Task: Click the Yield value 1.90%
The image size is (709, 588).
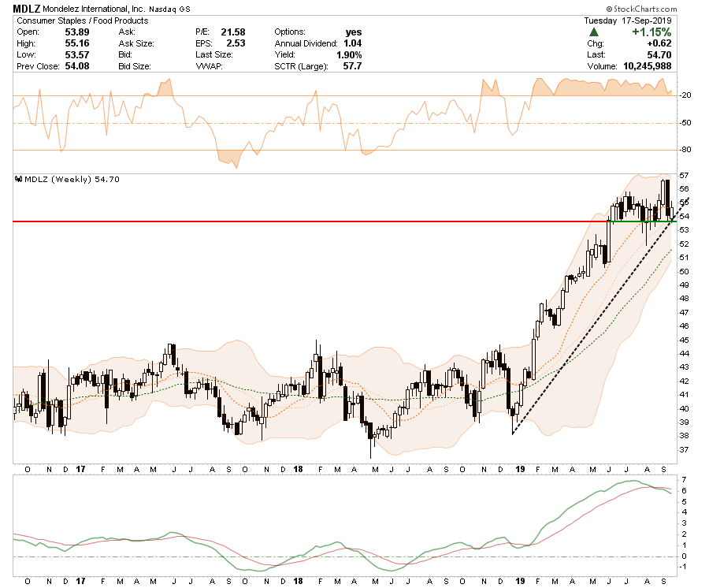Action: coord(349,54)
